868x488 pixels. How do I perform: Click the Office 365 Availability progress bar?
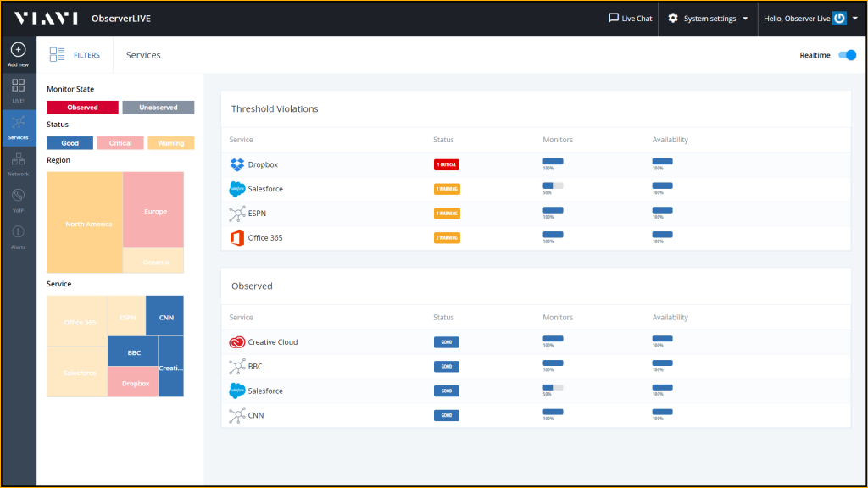pyautogui.click(x=663, y=235)
